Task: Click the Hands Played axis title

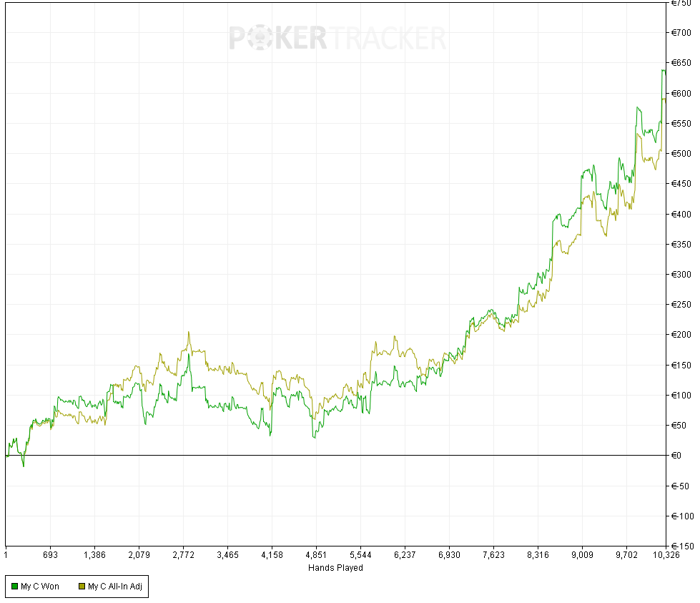Action: pyautogui.click(x=335, y=568)
